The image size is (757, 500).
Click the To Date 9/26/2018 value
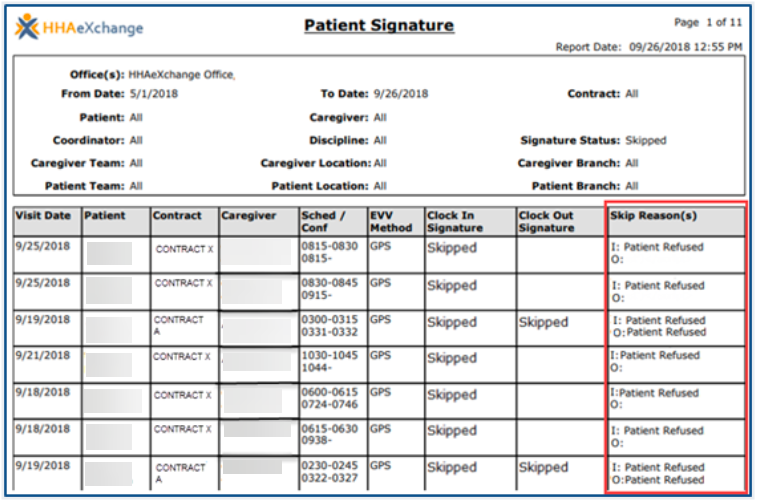click(400, 94)
